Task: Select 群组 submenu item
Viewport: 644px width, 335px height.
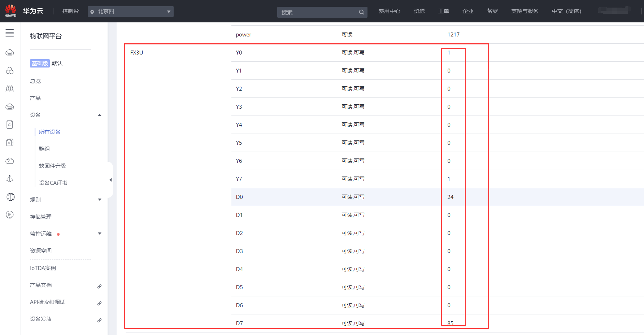Action: [44, 149]
